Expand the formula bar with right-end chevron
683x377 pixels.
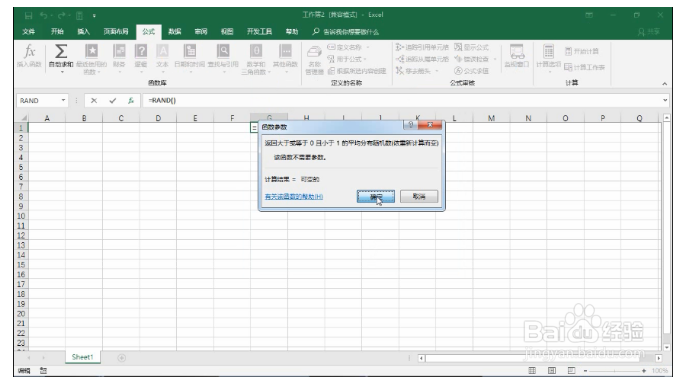point(665,101)
